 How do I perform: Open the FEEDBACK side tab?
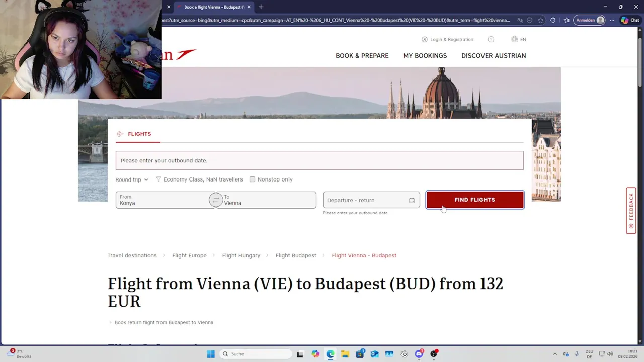pos(631,210)
